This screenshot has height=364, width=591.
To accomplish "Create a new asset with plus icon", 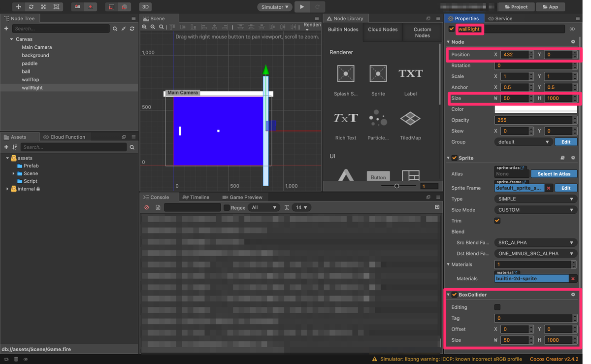I will click(6, 147).
